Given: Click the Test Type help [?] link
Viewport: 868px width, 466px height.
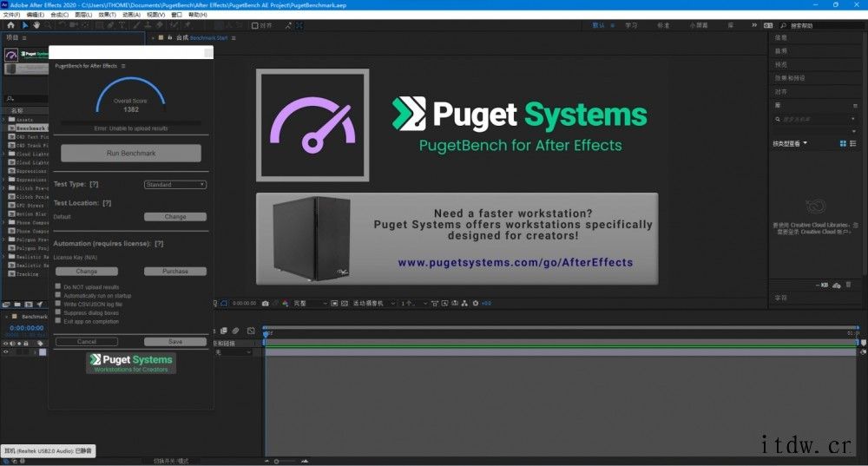Looking at the screenshot, I should point(94,184).
